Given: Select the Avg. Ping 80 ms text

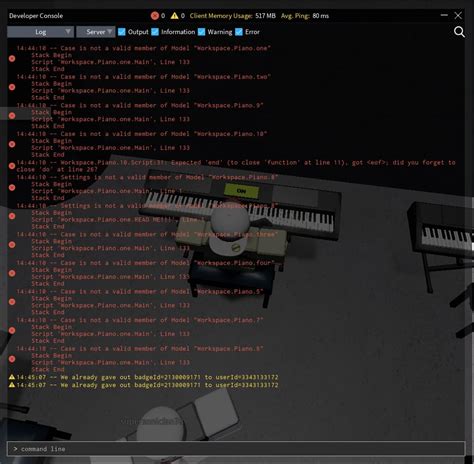Looking at the screenshot, I should [x=305, y=16].
